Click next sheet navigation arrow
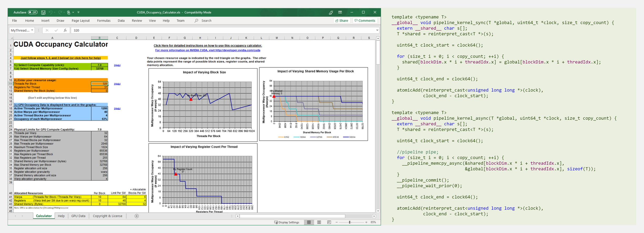644x233 pixels. (x=22, y=216)
